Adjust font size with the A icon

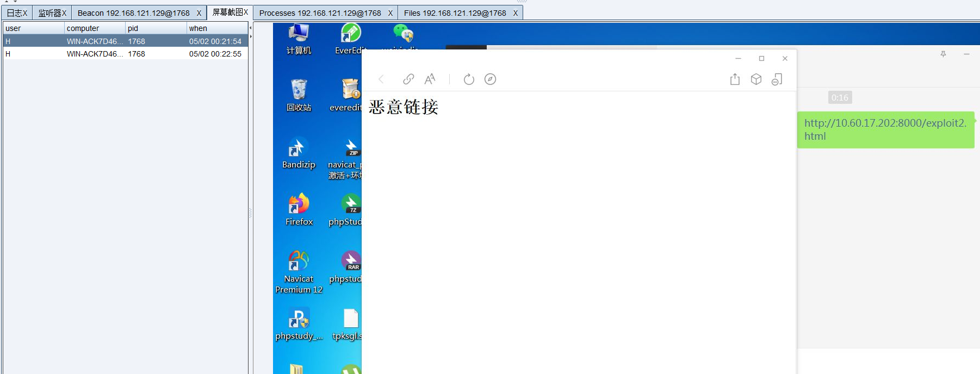pos(430,79)
